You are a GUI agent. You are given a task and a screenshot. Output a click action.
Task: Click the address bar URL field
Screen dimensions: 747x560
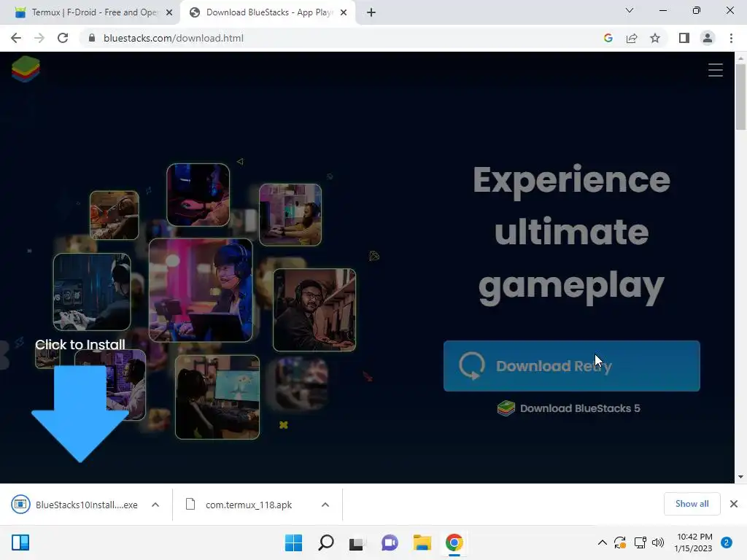pos(338,38)
